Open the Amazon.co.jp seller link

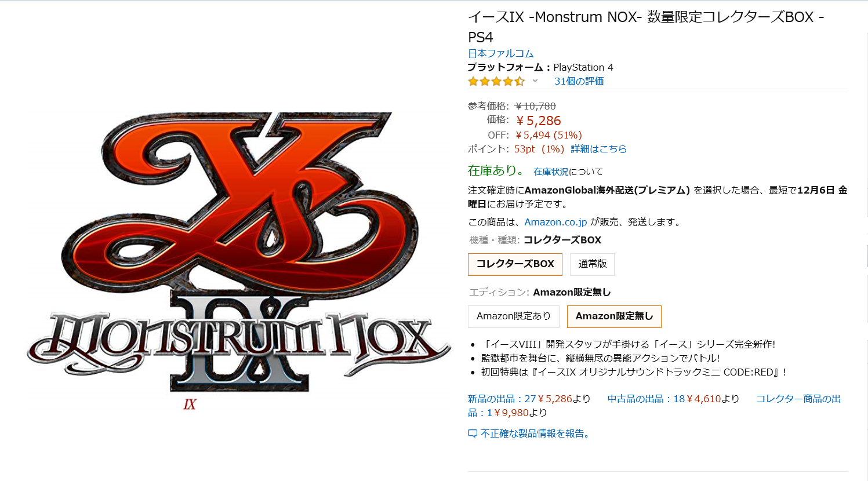click(x=555, y=222)
